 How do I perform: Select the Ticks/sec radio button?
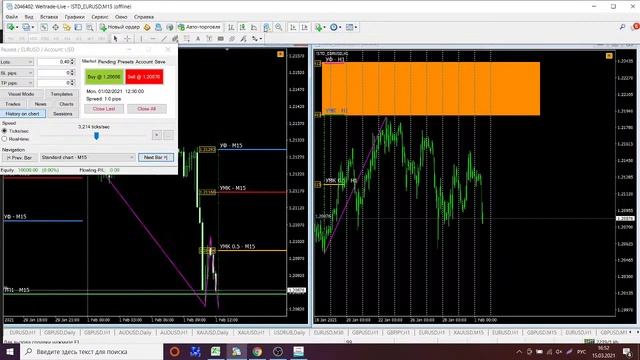(x=4, y=131)
